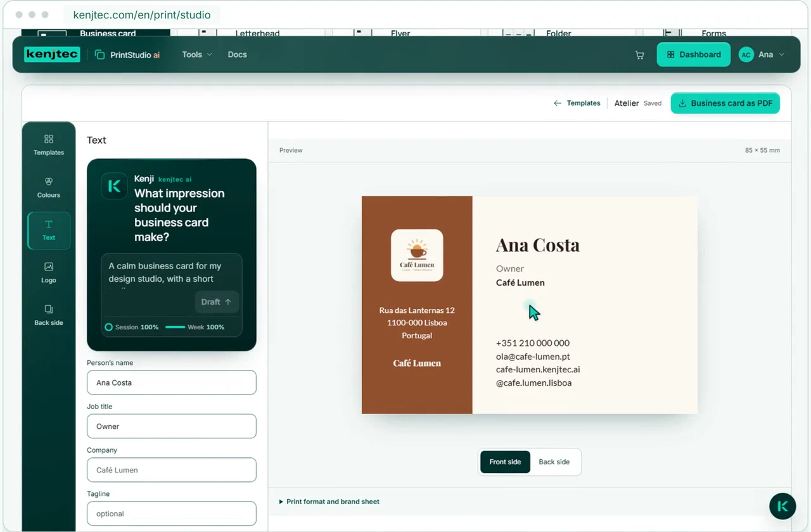Screen dimensions: 811x532
Task: Go back to Templates via the arrow link
Action: tap(577, 103)
